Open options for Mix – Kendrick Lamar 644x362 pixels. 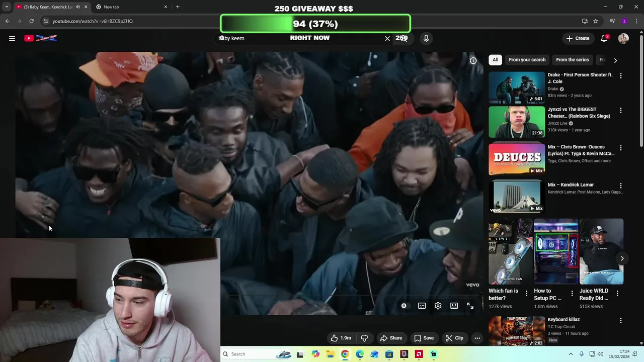(x=620, y=186)
